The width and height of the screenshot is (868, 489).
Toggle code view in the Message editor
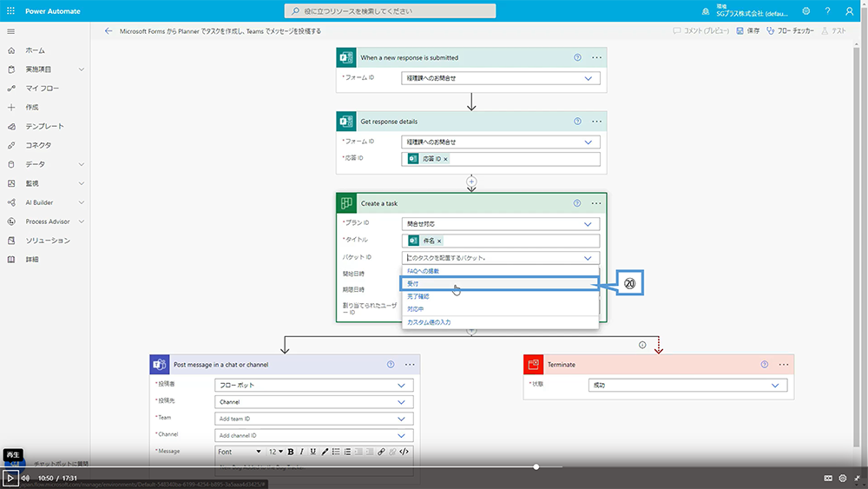pos(404,452)
